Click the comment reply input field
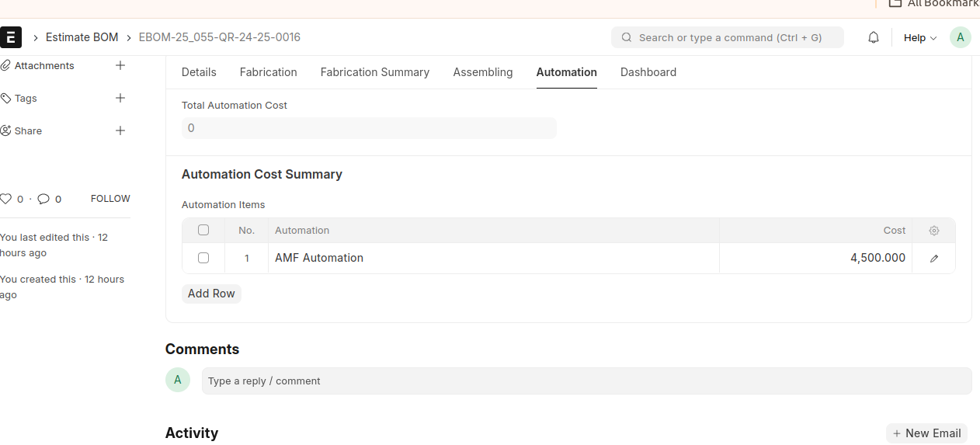The image size is (980, 445). coord(586,381)
